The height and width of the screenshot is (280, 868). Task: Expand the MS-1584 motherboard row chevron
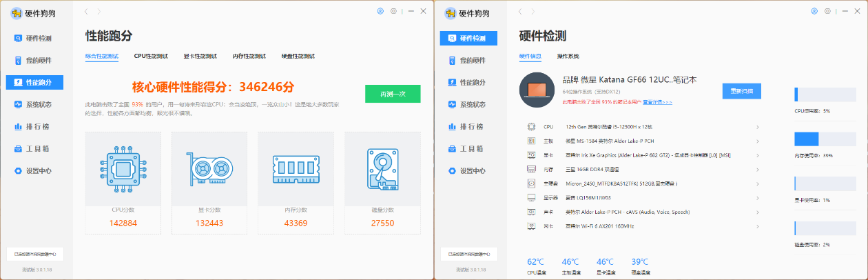[758, 141]
